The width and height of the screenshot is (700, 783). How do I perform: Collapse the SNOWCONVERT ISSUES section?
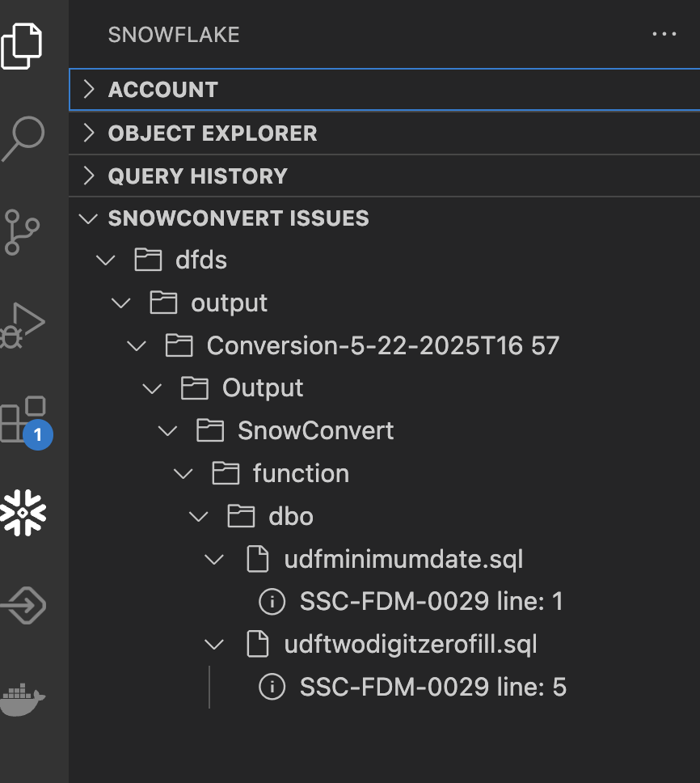238,218
